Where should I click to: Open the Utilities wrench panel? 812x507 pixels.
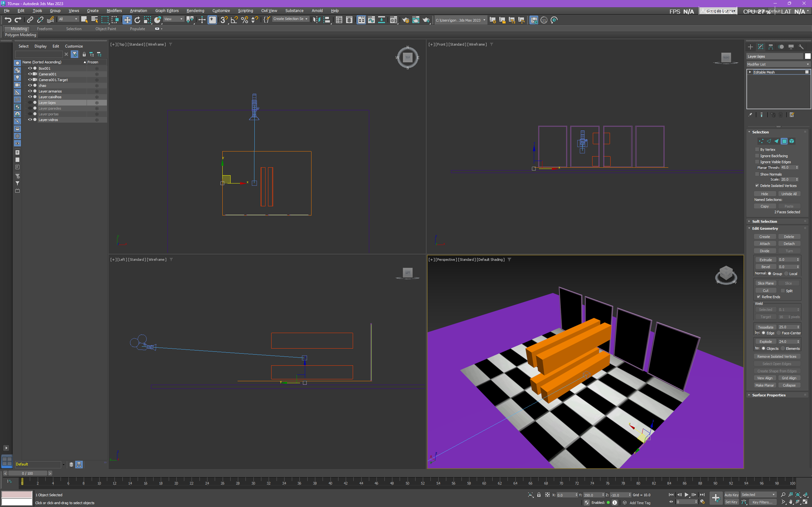[x=801, y=47]
